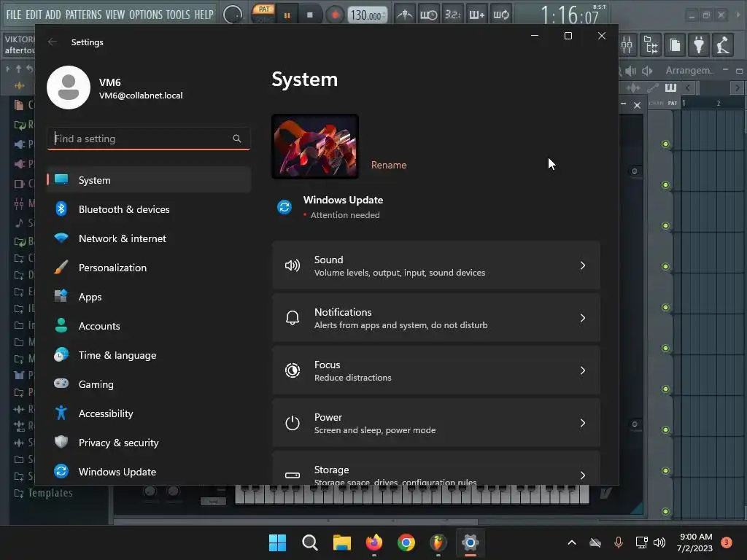Viewport: 747px width, 560px height.
Task: Click the desktop wallpaper thumbnail
Action: point(315,146)
